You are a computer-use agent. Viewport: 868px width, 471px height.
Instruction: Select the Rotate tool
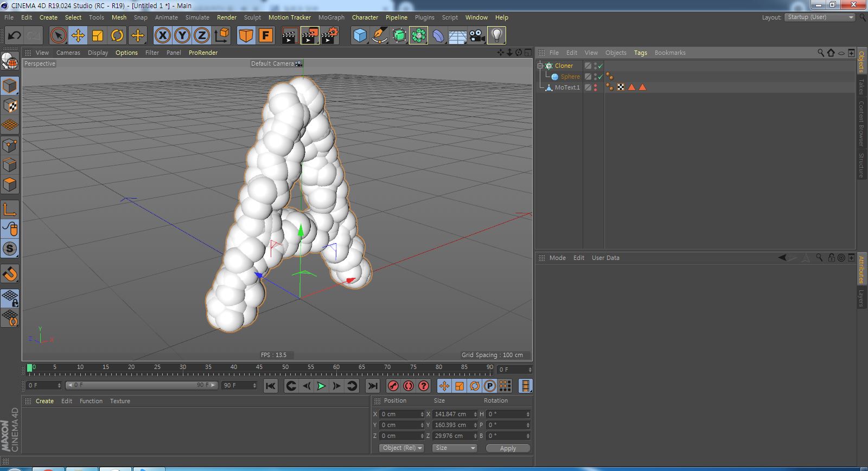pyautogui.click(x=117, y=36)
